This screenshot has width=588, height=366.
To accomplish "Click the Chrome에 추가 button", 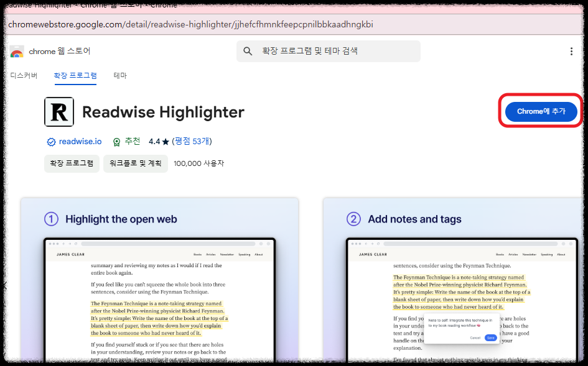I will pos(541,112).
